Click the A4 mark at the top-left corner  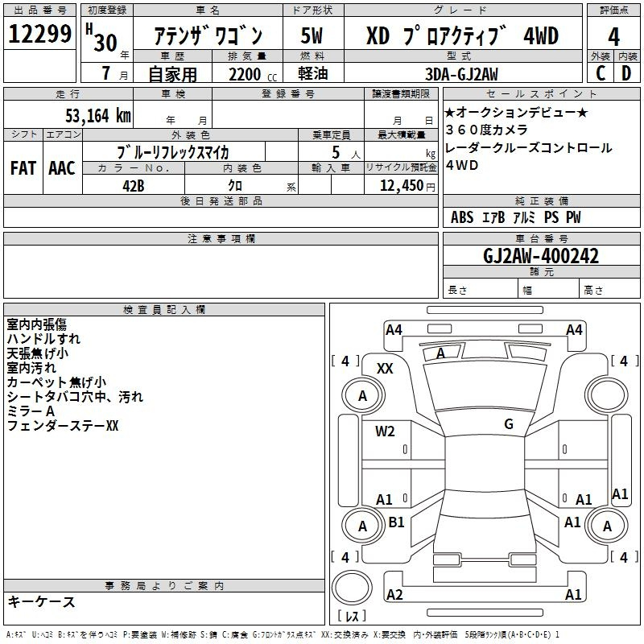coord(394,329)
